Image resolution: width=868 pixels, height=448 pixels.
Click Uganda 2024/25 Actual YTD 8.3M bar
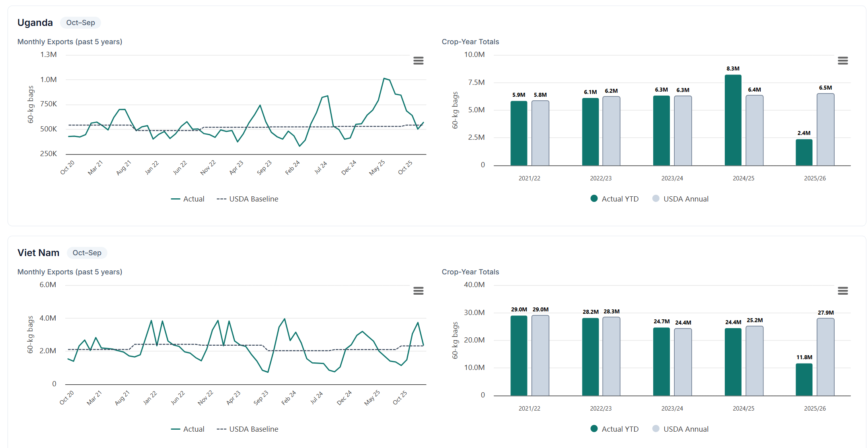[x=733, y=120]
